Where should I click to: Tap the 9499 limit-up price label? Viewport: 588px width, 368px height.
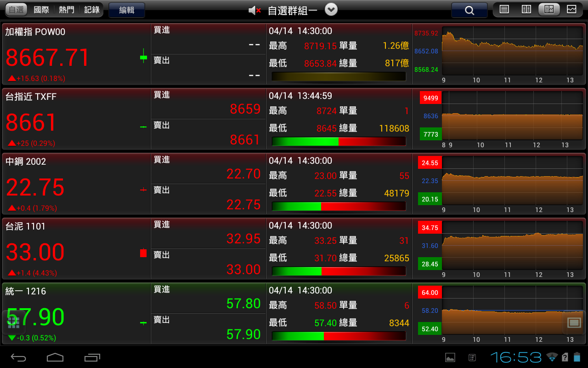click(431, 98)
